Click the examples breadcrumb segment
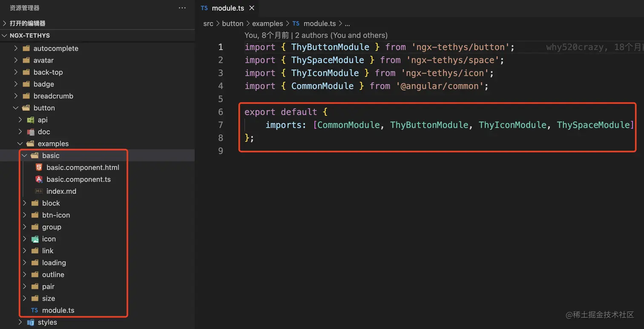This screenshot has width=644, height=329. pyautogui.click(x=267, y=23)
